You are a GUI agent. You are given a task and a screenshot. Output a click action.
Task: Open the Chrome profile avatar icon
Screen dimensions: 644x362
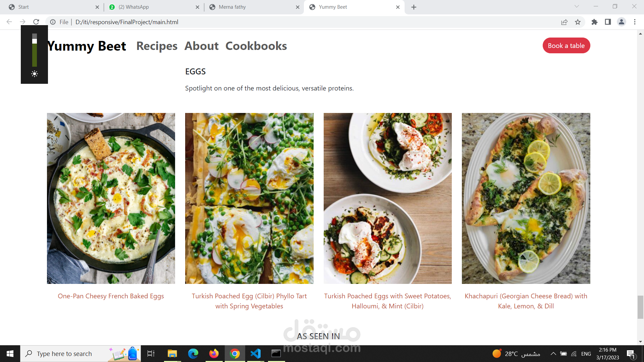click(x=621, y=22)
